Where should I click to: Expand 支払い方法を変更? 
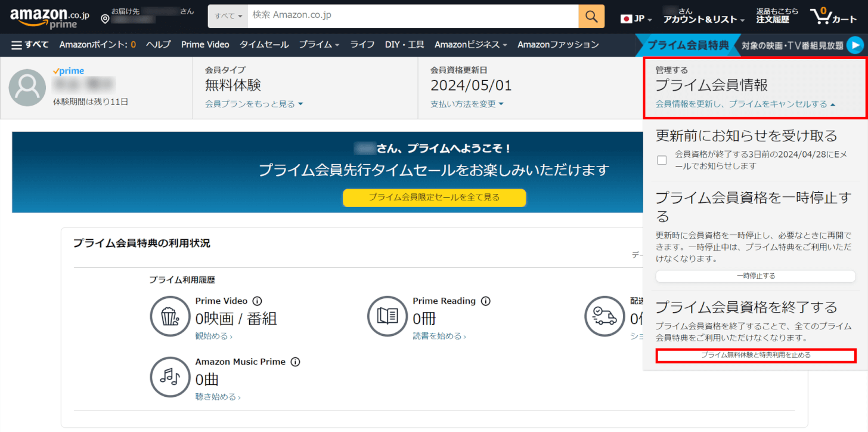[467, 104]
